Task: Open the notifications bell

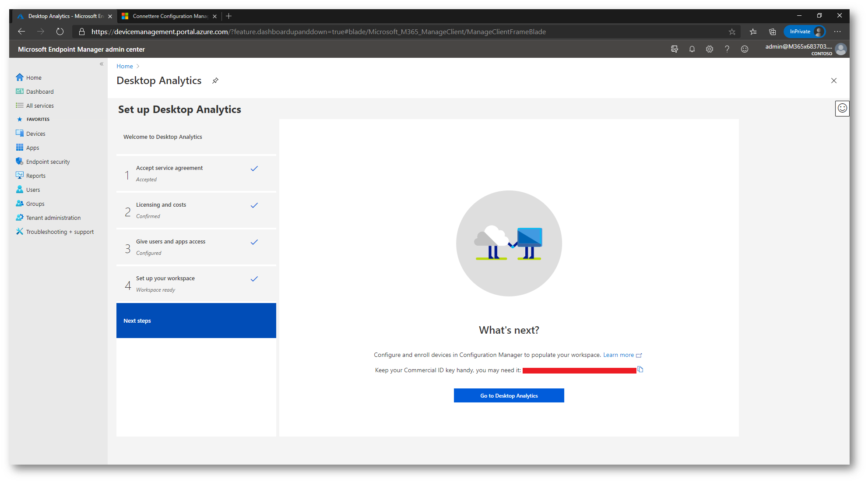Action: (x=692, y=49)
